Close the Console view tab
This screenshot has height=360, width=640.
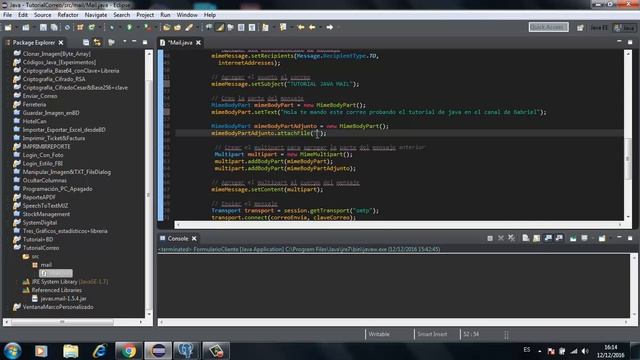point(194,238)
